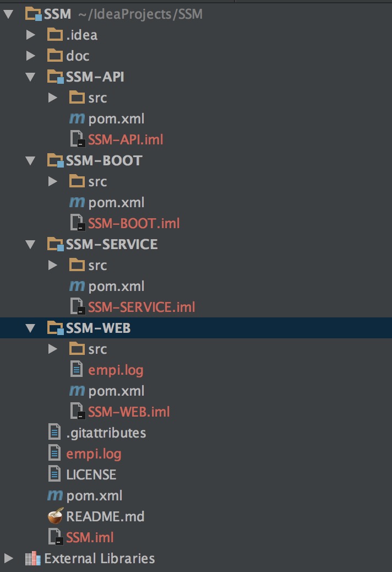Select the root SSM project node

(x=57, y=14)
